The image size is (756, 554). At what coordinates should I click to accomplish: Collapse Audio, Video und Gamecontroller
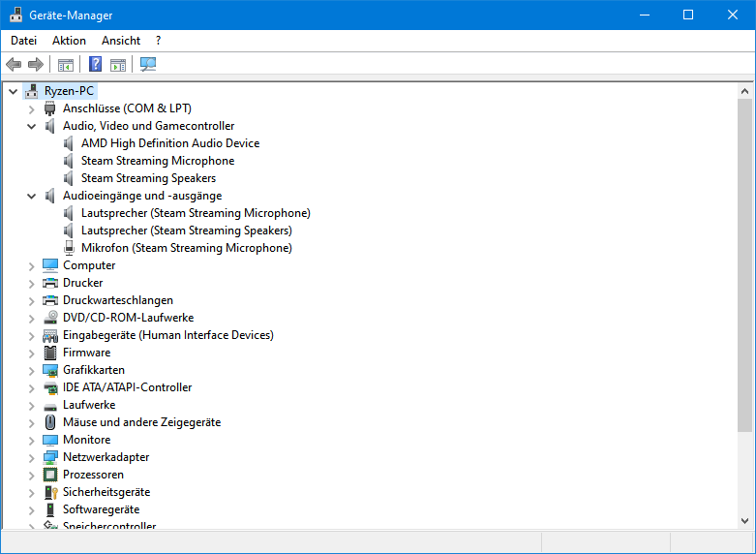coord(31,127)
